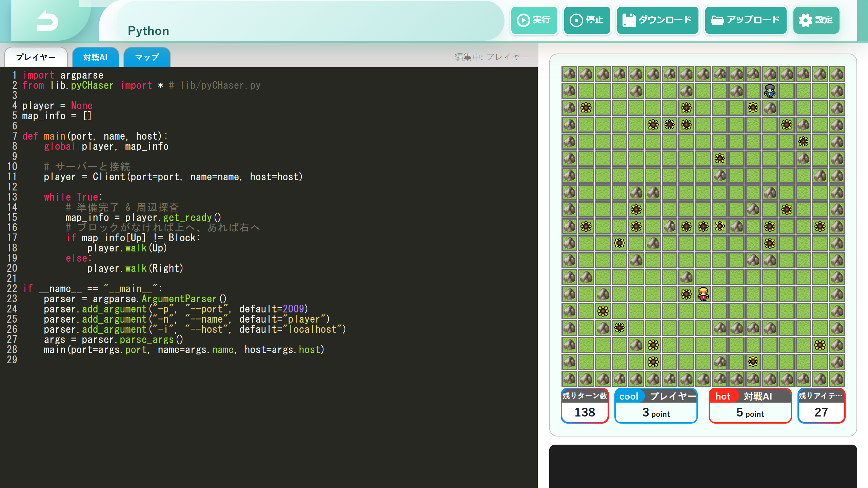Click 'args = parser.parse_args()' line

(114, 339)
